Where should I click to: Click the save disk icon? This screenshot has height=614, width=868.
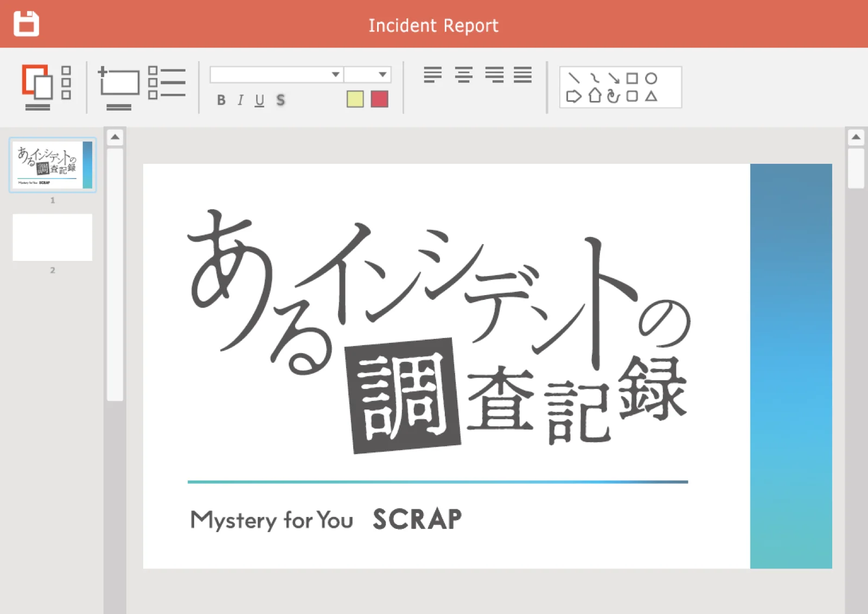click(x=26, y=24)
